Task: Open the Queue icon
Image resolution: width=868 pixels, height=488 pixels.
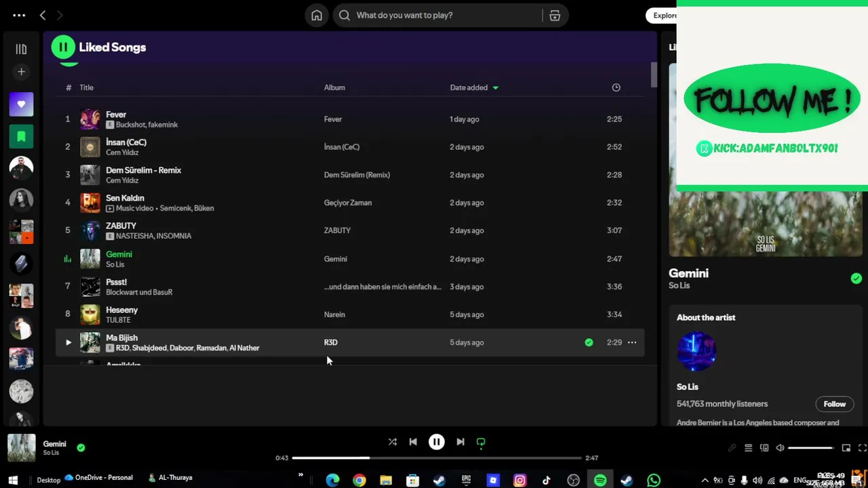Action: click(748, 448)
